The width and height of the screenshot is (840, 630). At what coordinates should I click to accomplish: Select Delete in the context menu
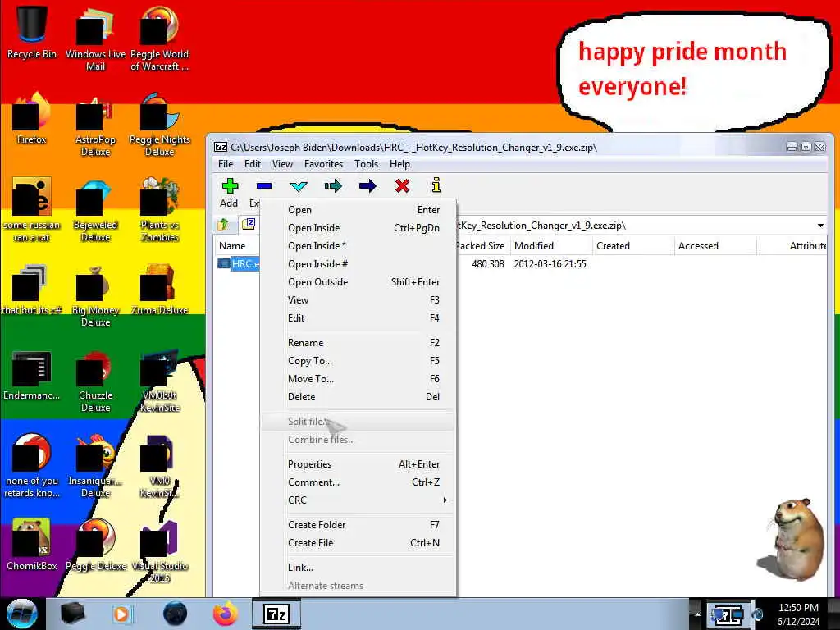coord(358,397)
